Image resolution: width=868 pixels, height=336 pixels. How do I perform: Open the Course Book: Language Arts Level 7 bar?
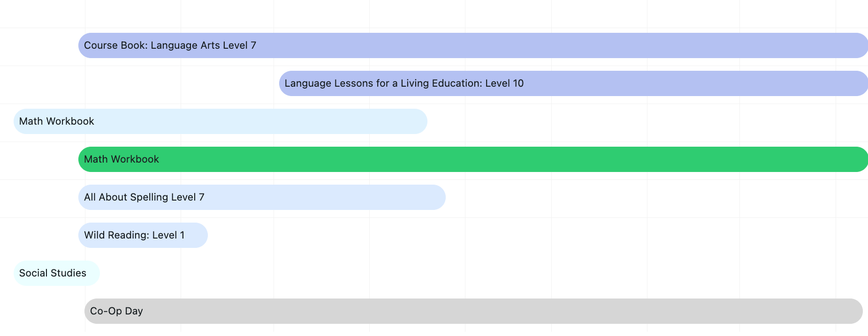(469, 45)
